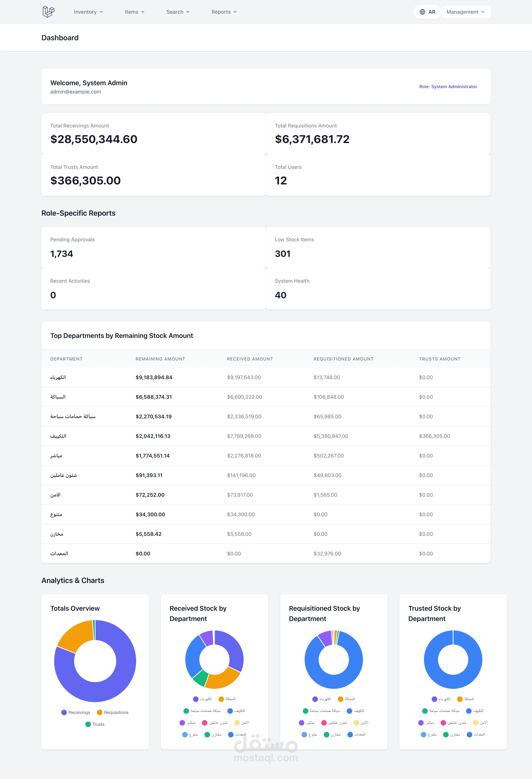
Task: Click التكييف legend dot in Requisitioned Stock chart
Action: 349,711
